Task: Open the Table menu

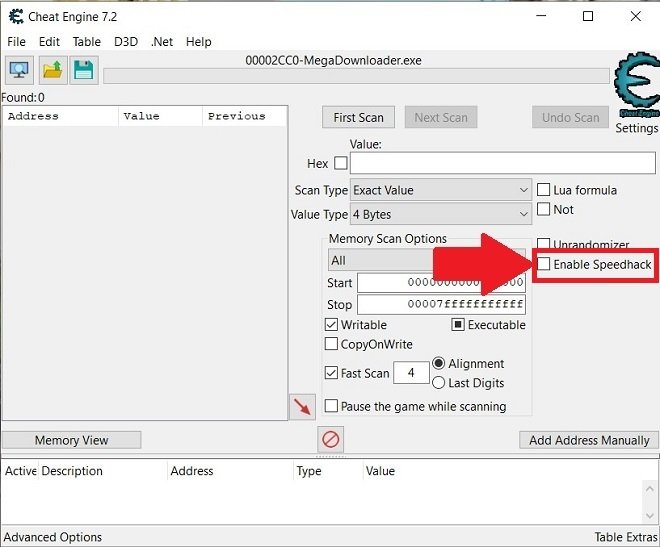Action: (87, 42)
